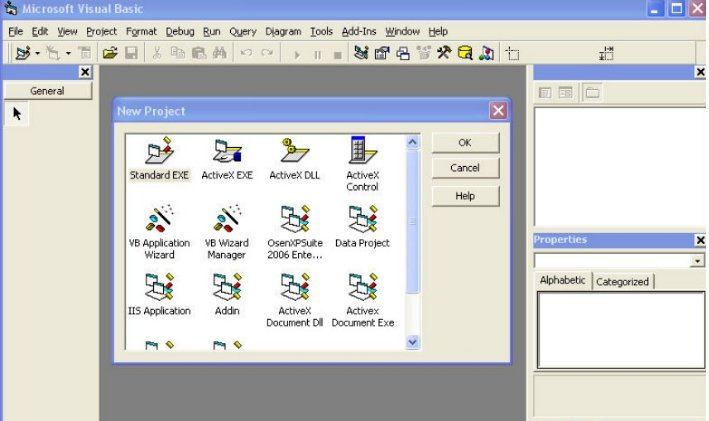Toggle Folders icon in Project panel
The width and height of the screenshot is (709, 421).
click(x=592, y=93)
